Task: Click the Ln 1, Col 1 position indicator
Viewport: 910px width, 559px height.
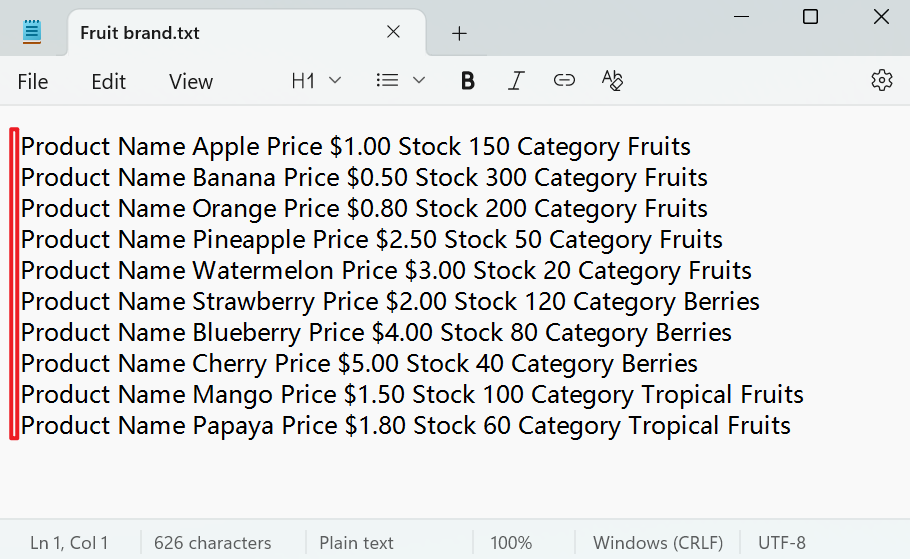Action: [69, 543]
